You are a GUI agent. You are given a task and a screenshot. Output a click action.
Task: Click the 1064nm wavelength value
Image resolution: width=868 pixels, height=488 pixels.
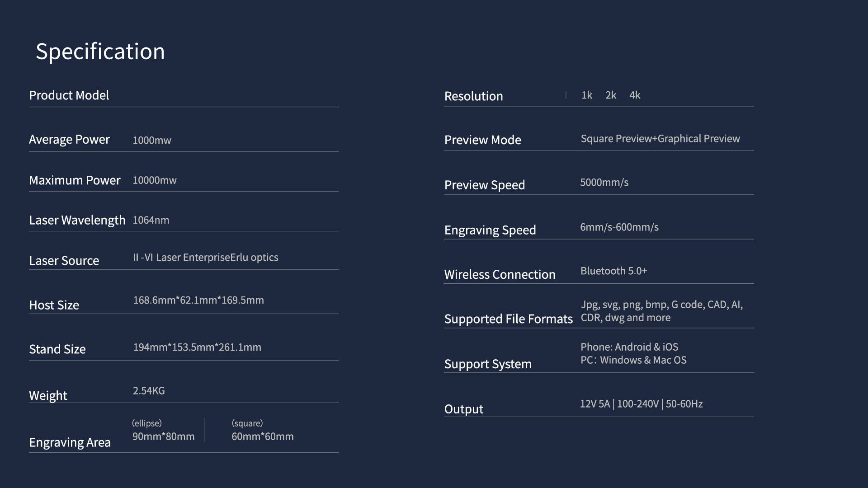[x=151, y=220]
